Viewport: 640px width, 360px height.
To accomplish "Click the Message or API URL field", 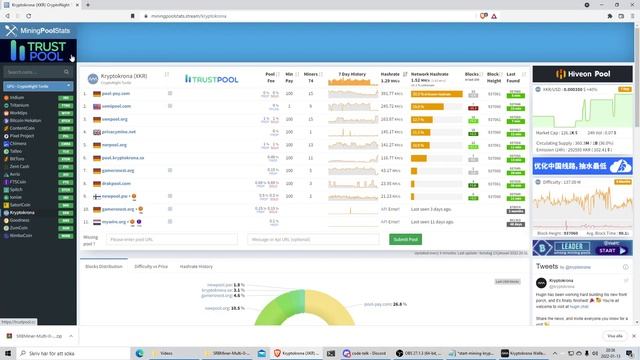I will pyautogui.click(x=313, y=239).
